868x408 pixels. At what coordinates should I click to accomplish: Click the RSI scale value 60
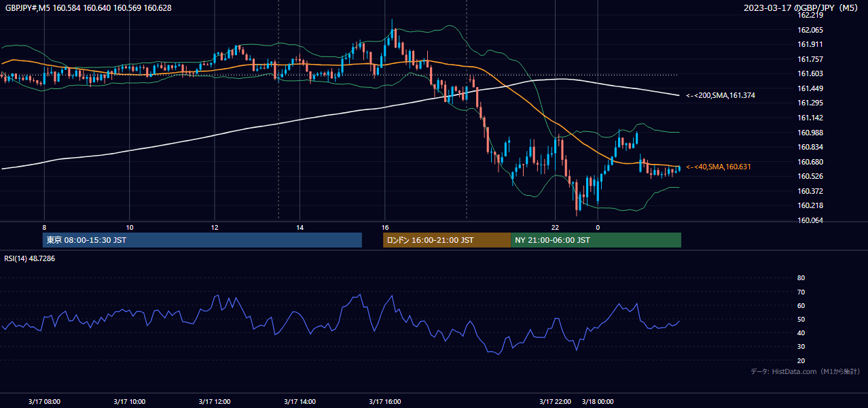point(801,305)
